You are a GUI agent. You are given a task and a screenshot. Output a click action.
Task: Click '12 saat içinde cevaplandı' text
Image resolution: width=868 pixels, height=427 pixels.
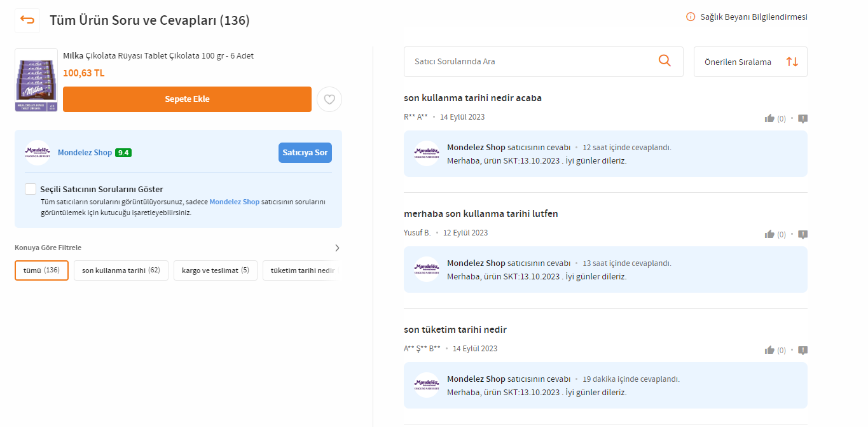626,148
